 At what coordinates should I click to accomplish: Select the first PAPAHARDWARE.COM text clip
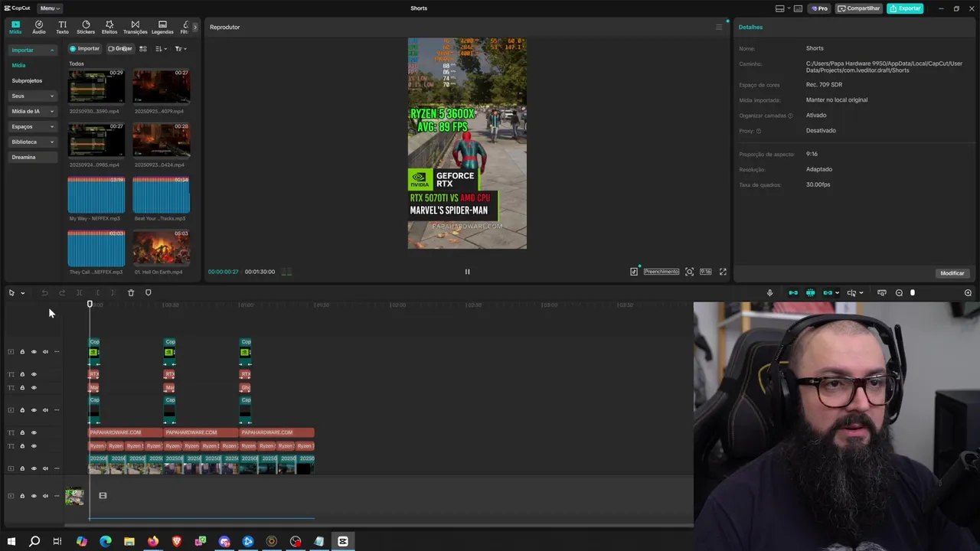(126, 432)
